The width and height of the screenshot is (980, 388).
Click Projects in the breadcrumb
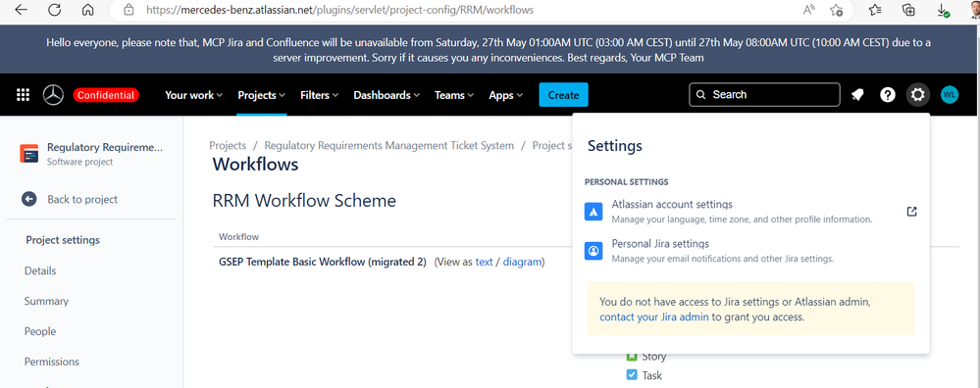point(228,145)
